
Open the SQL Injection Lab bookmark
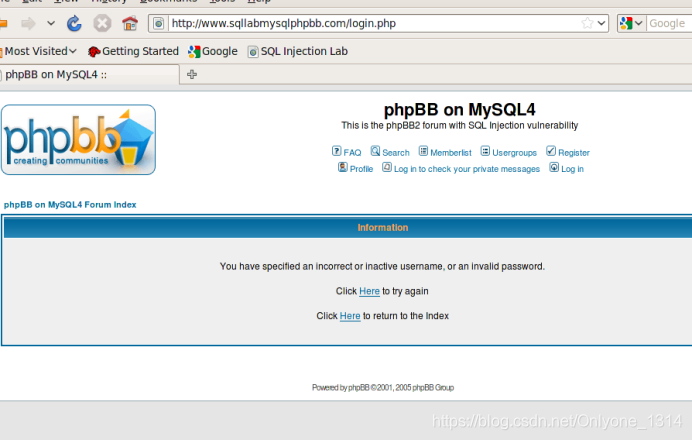point(298,51)
